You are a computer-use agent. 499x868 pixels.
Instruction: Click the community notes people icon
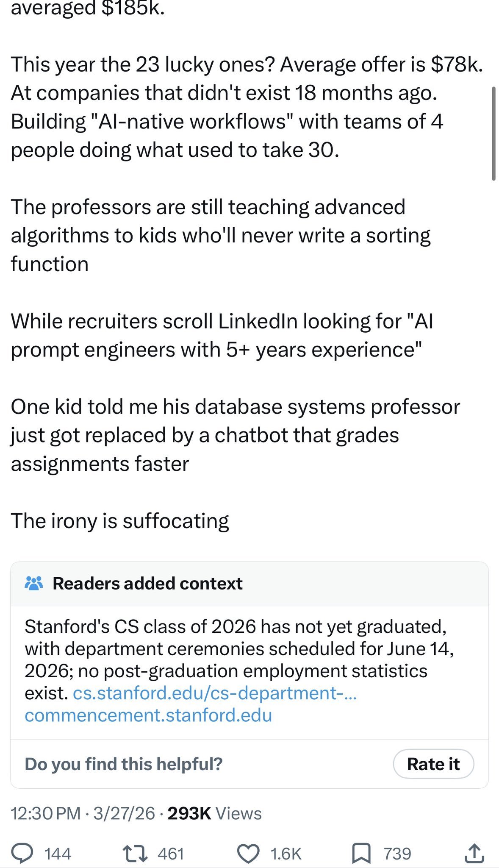click(34, 583)
